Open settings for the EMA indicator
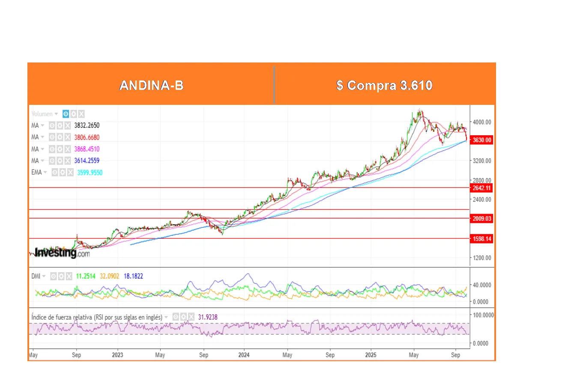The height and width of the screenshot is (392, 562). tap(63, 172)
